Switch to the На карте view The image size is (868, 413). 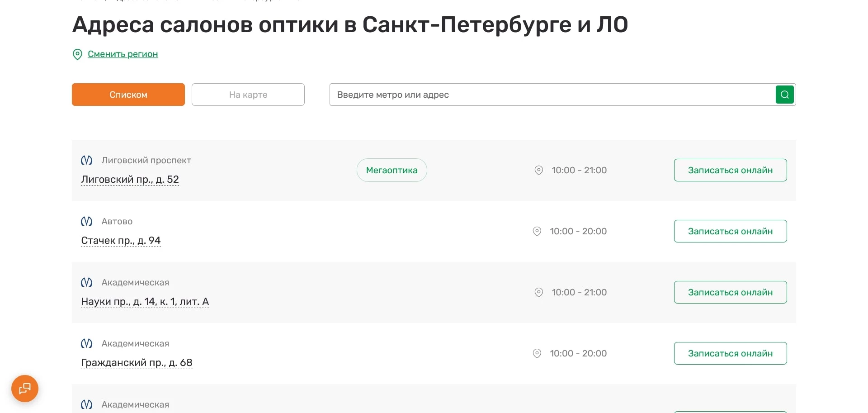pyautogui.click(x=248, y=95)
